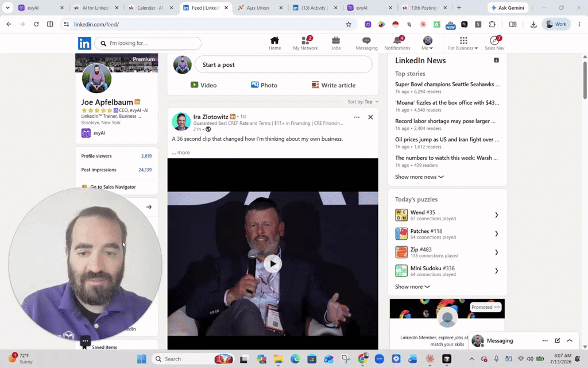This screenshot has width=588, height=368.
Task: Open Chrome downloads icon
Action: [x=533, y=24]
